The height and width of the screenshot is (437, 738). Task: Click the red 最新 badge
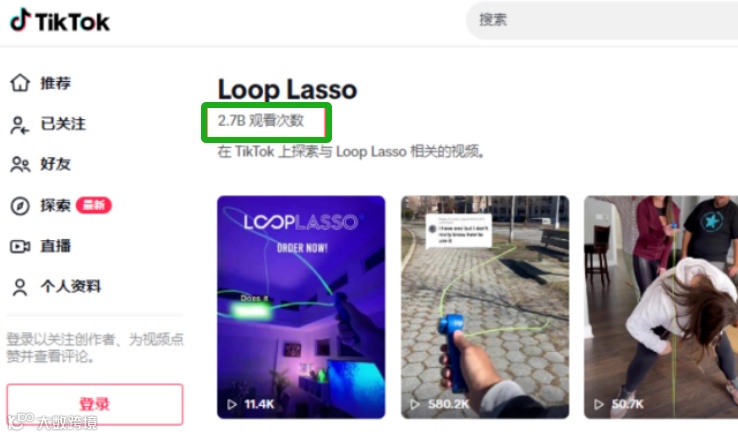pyautogui.click(x=94, y=205)
